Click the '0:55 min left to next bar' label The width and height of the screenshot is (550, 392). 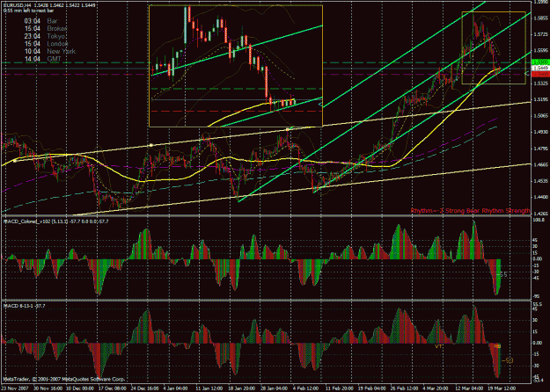[29, 11]
